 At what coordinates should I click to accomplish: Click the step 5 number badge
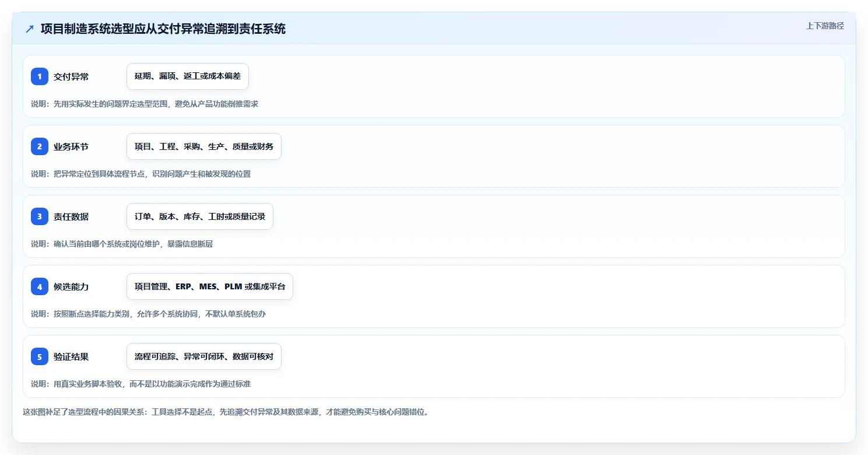(x=40, y=356)
